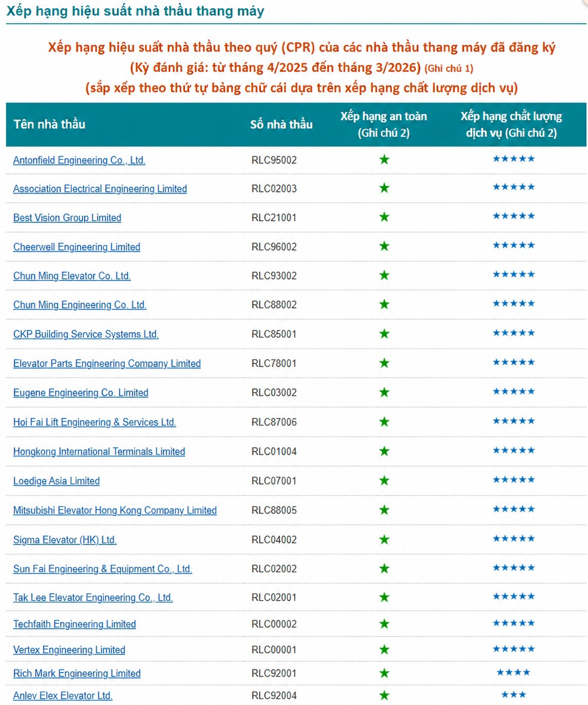588x705 pixels.
Task: Open Elevator Parts Engineering Company Limited link
Action: [x=107, y=363]
